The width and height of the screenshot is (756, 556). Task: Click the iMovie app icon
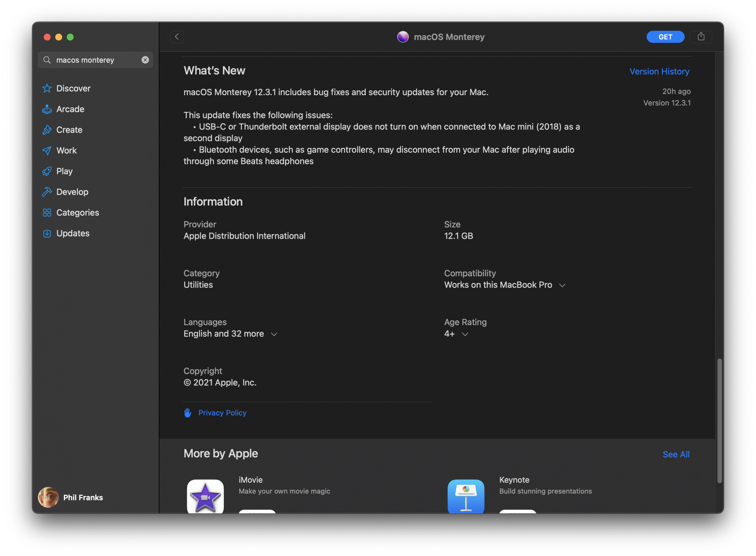click(x=205, y=496)
